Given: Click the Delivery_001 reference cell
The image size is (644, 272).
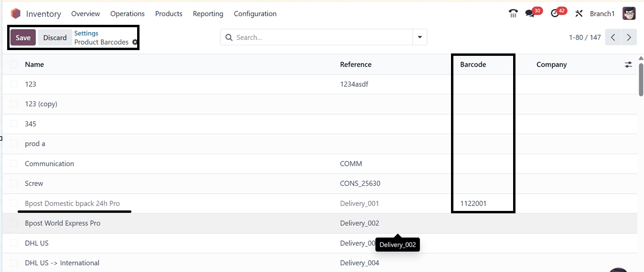Looking at the screenshot, I should click(359, 203).
